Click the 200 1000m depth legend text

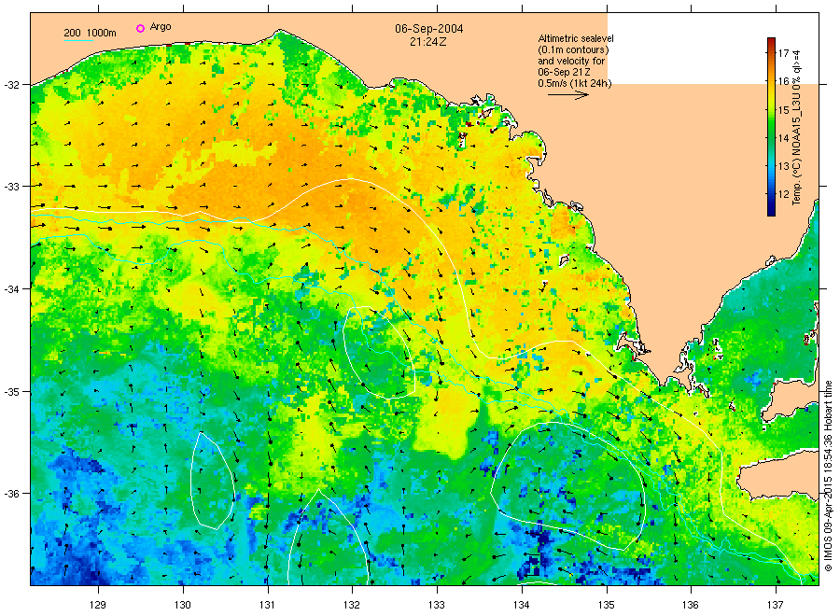(x=90, y=33)
